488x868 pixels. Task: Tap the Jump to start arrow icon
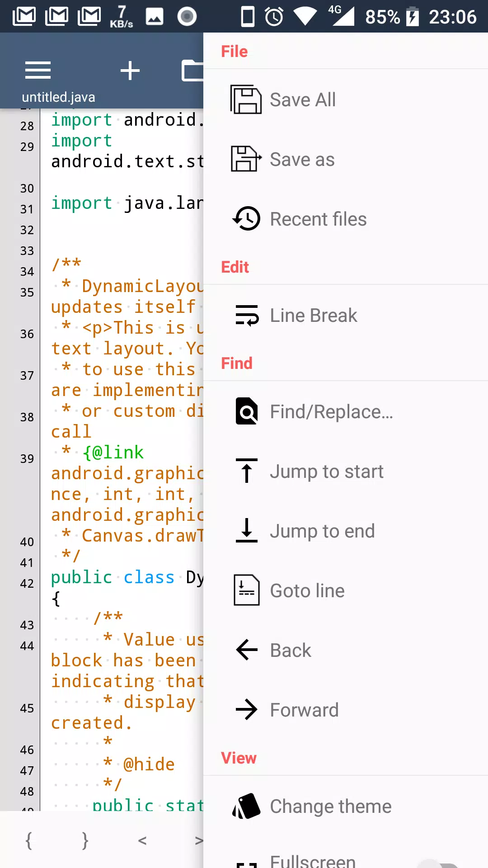pyautogui.click(x=247, y=471)
